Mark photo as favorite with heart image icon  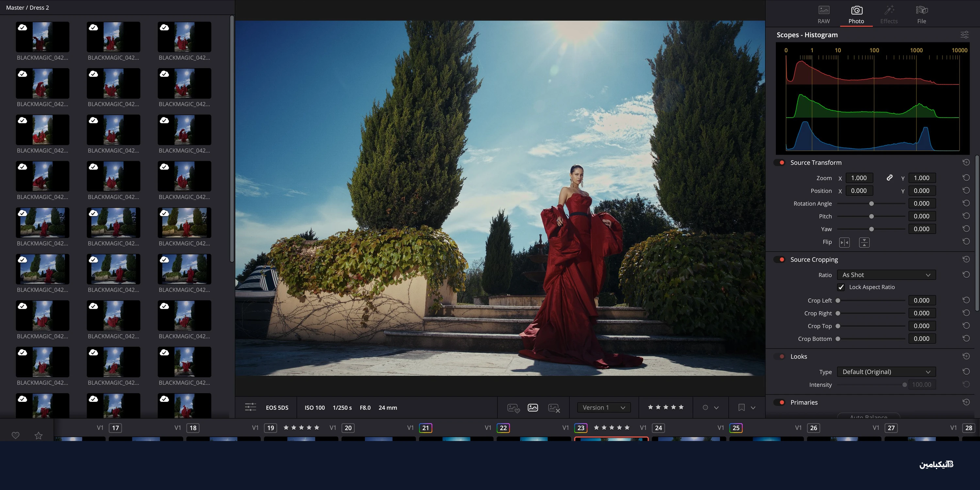click(x=513, y=408)
